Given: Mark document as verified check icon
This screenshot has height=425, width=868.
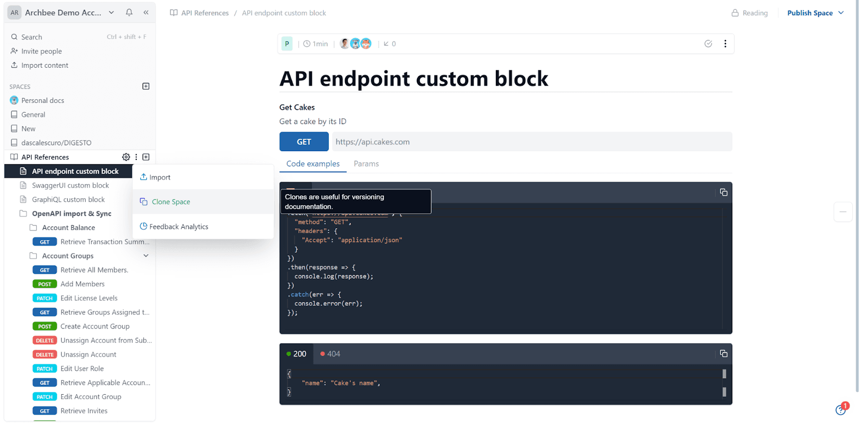Looking at the screenshot, I should coord(708,44).
